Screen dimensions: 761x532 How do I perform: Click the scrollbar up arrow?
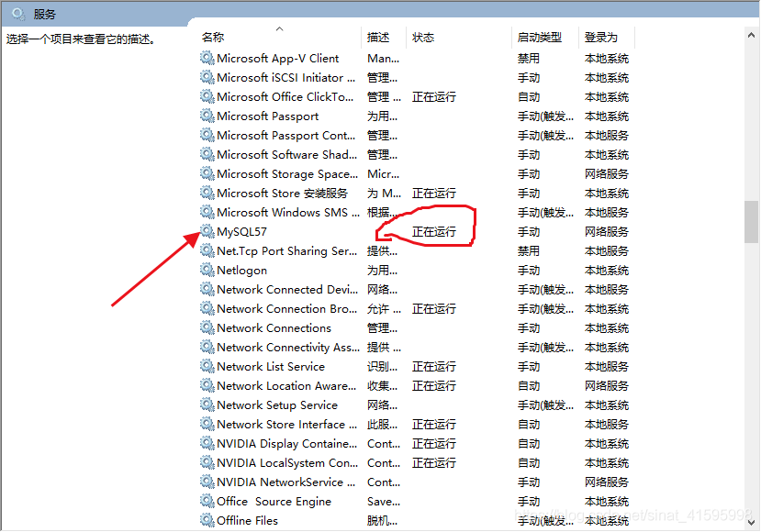click(751, 35)
